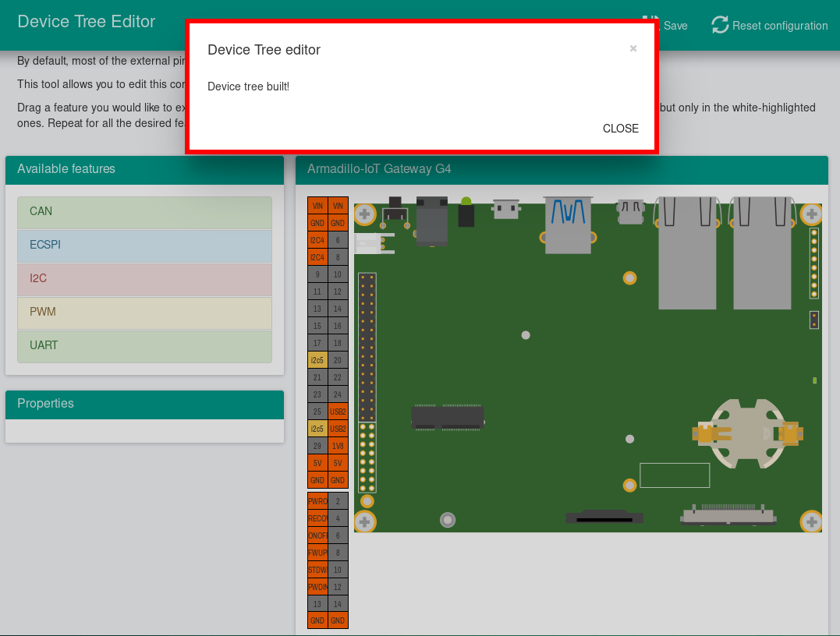Viewport: 840px width, 636px height.
Task: Select the PWRO pin
Action: 317,501
